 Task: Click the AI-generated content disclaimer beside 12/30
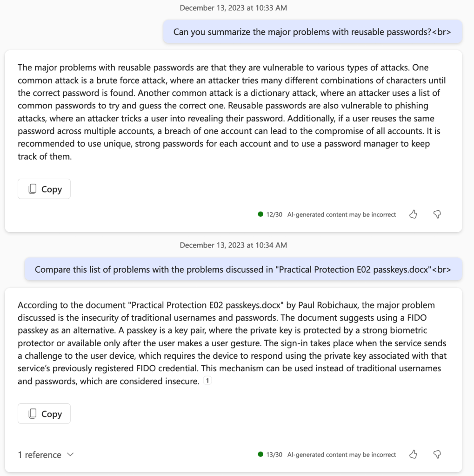[x=341, y=215]
